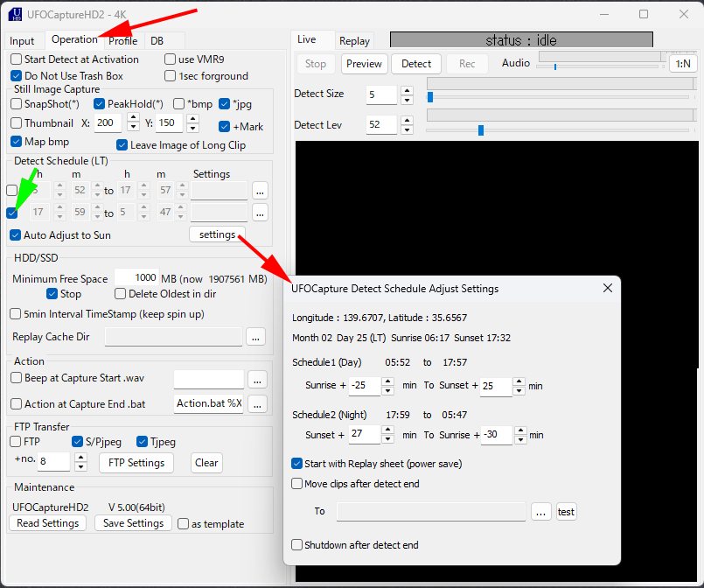Open the Replay tab

354,41
